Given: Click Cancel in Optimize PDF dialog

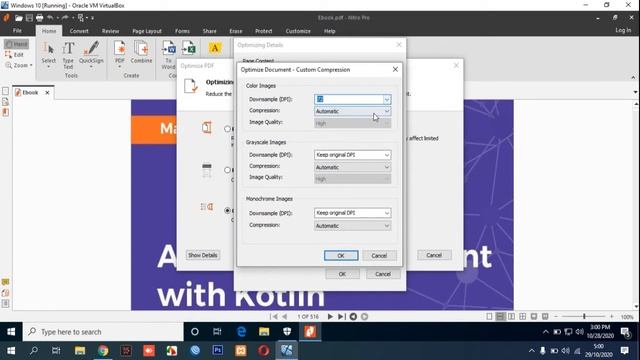Looking at the screenshot, I should 434,255.
